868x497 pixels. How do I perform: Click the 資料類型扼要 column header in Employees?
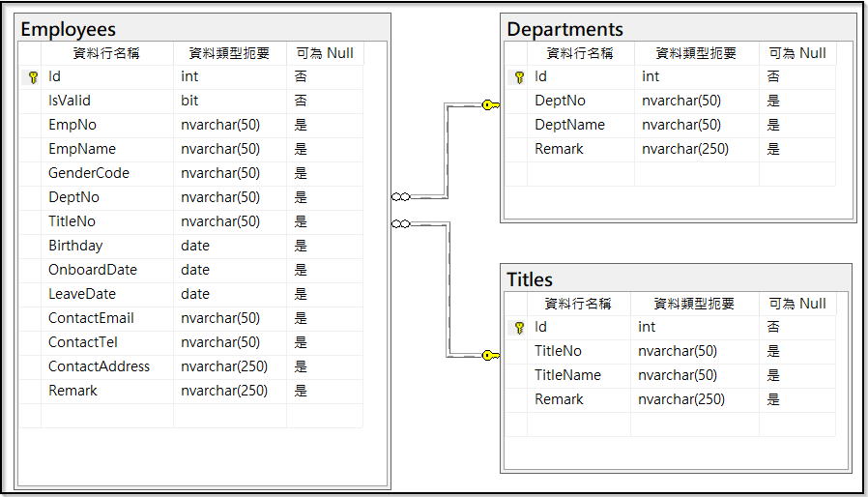[x=229, y=53]
